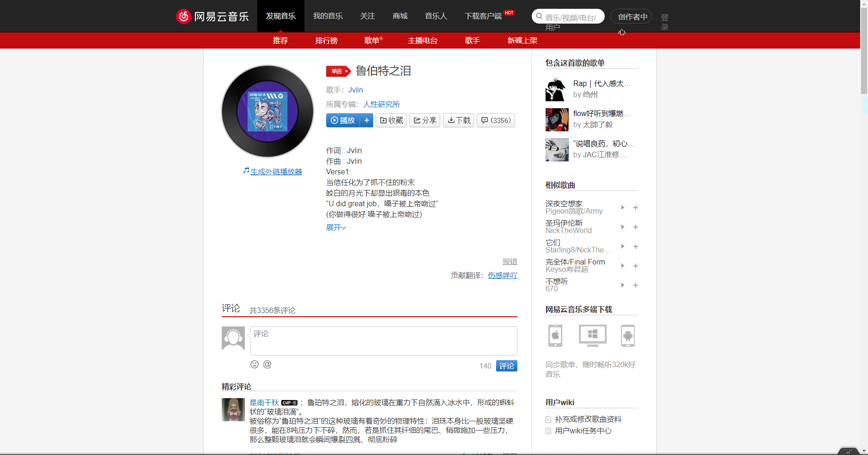Click the Windows PC download icon
The image size is (868, 455).
(x=592, y=336)
